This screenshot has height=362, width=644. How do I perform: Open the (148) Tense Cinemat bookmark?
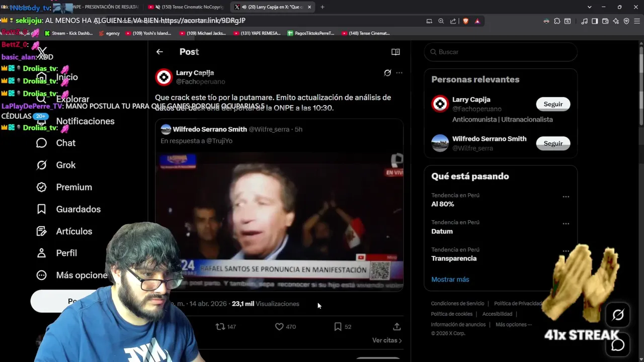click(x=366, y=33)
